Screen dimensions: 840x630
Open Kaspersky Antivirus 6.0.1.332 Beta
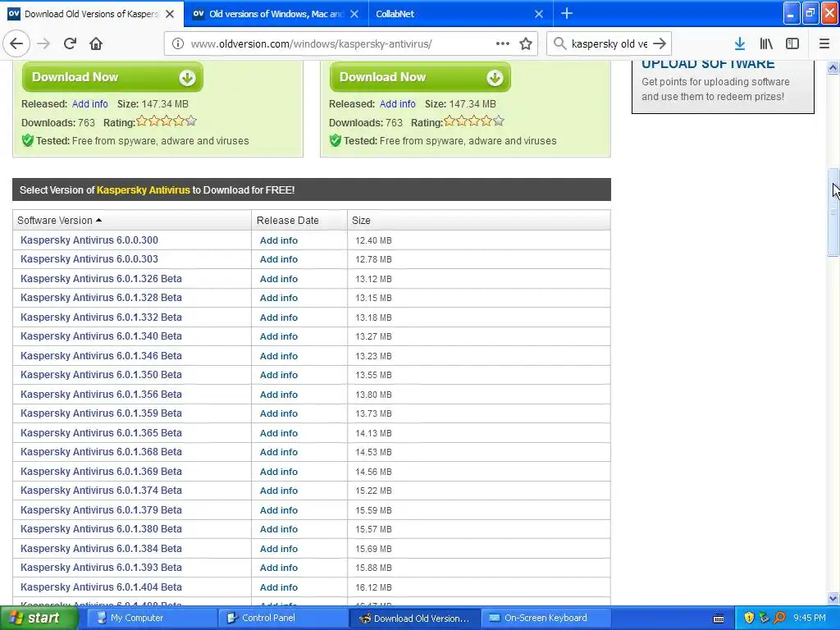point(101,317)
